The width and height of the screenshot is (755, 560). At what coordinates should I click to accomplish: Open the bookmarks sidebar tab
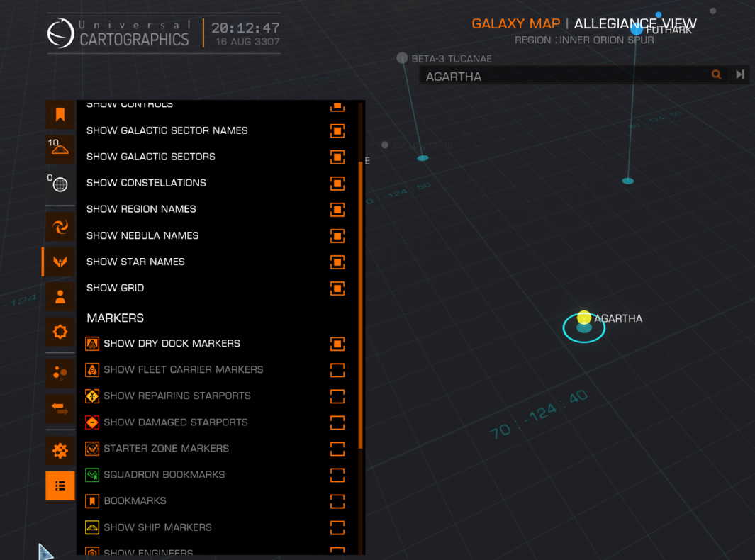point(60,115)
